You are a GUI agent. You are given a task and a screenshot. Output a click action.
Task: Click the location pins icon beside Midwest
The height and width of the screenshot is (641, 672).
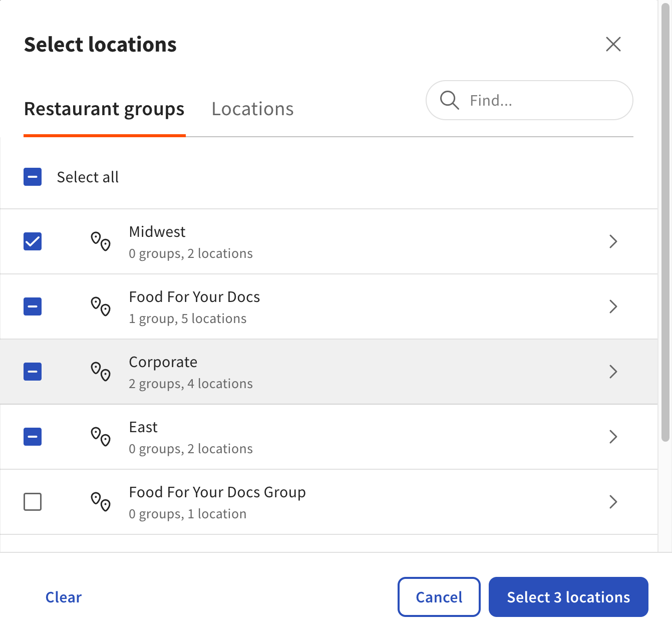[x=101, y=241]
